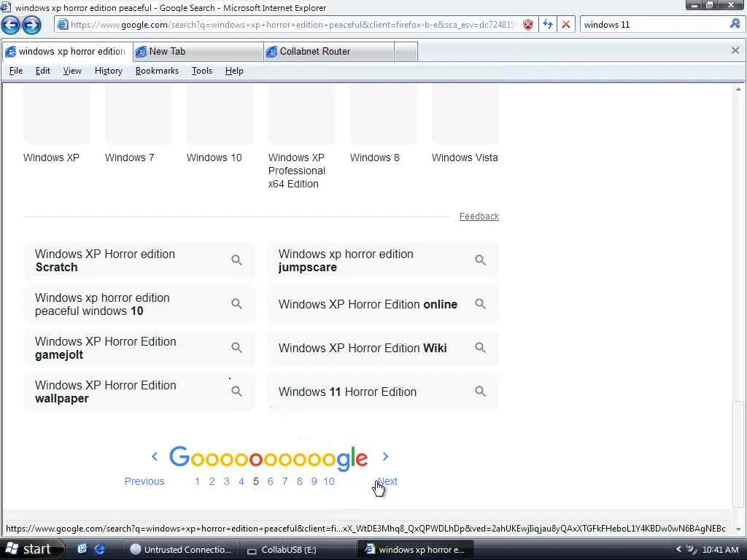The height and width of the screenshot is (560, 747).
Task: Open the Windows XP related item
Action: [56, 124]
